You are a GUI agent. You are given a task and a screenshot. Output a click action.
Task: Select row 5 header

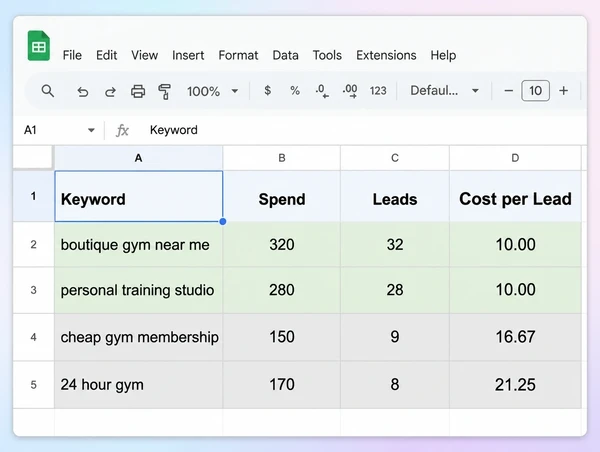click(x=33, y=384)
